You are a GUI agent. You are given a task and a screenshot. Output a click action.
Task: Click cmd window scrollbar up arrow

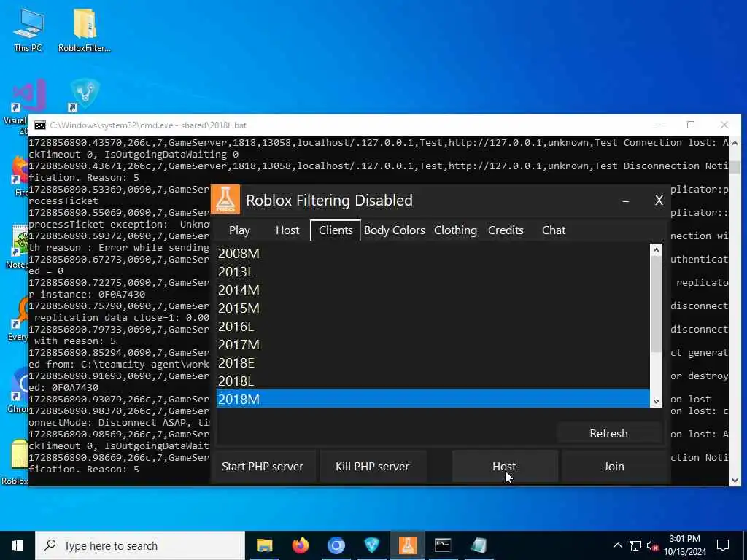735,143
